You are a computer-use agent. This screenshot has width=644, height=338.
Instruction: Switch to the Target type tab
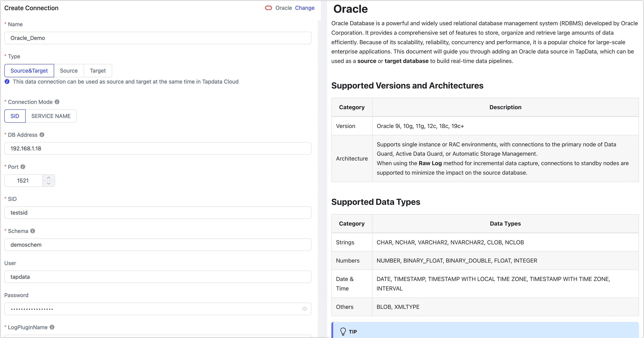click(x=97, y=71)
